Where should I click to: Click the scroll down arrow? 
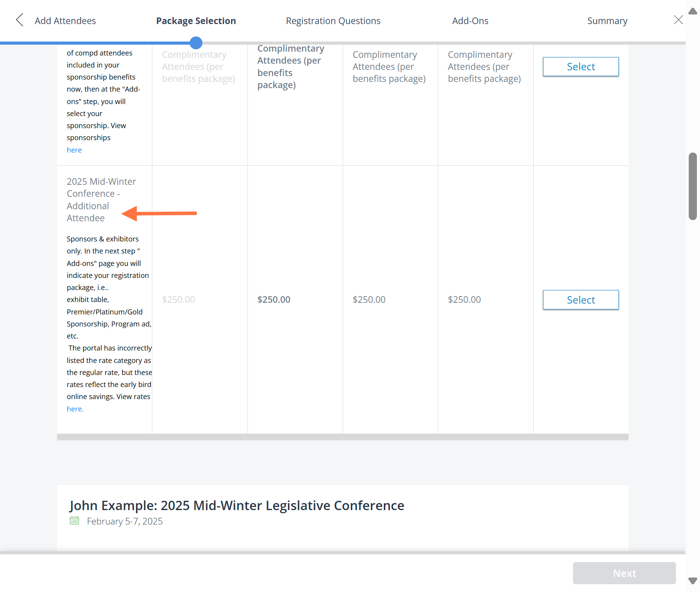click(693, 581)
